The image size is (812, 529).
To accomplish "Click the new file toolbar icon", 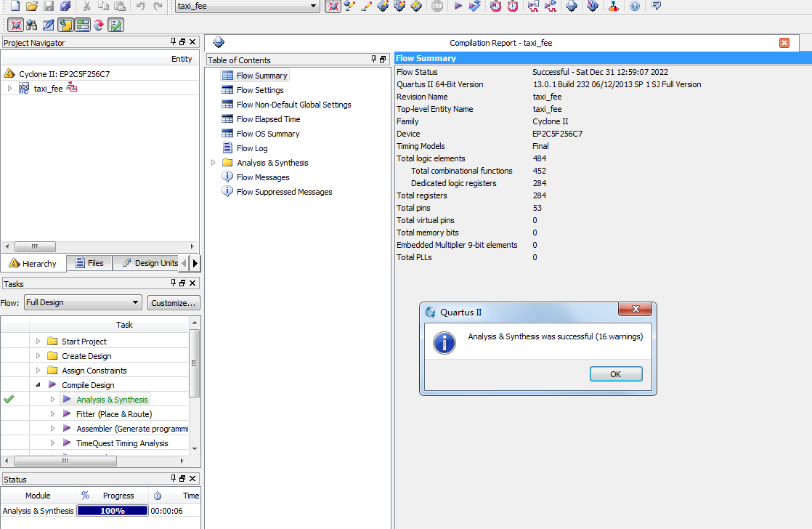I will pyautogui.click(x=15, y=6).
